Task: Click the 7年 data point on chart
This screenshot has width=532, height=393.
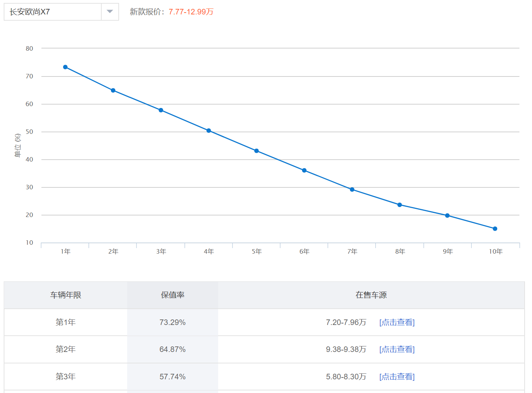Action: tap(352, 189)
